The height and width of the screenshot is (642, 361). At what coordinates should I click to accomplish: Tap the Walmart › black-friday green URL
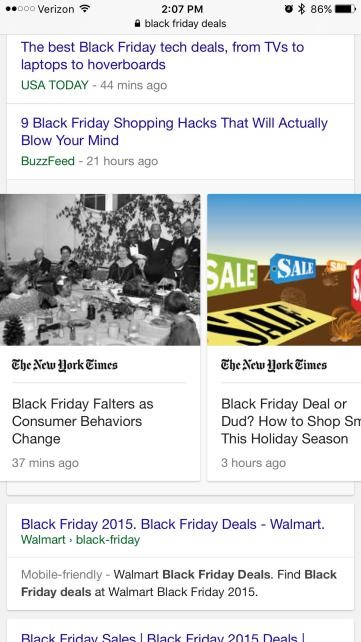click(x=81, y=540)
